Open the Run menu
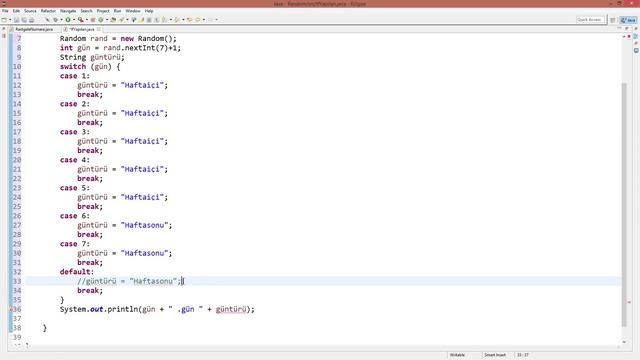 click(x=118, y=11)
